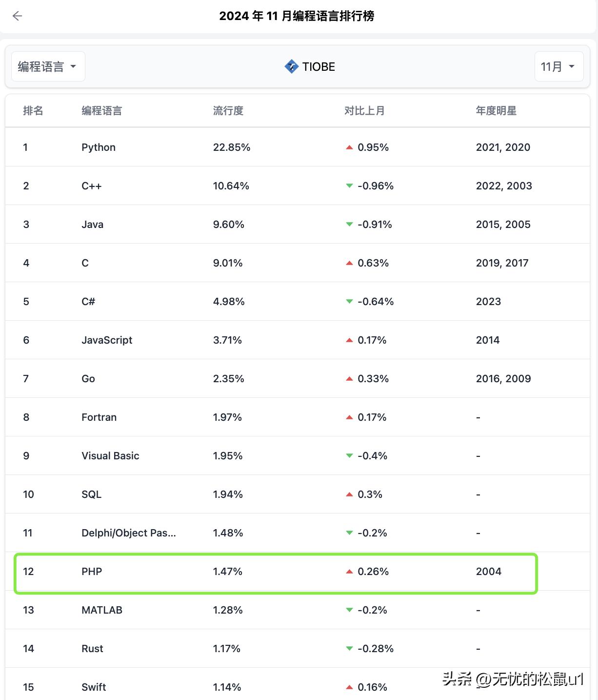Open the Visual Basic row
The width and height of the screenshot is (598, 700).
[298, 456]
